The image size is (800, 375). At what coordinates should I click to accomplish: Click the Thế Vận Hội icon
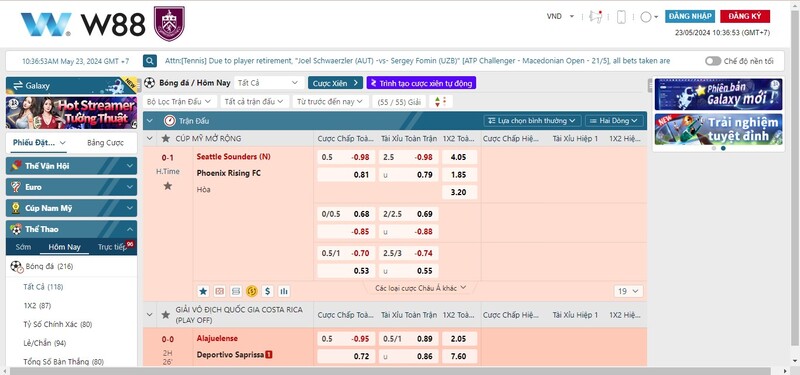coord(16,166)
